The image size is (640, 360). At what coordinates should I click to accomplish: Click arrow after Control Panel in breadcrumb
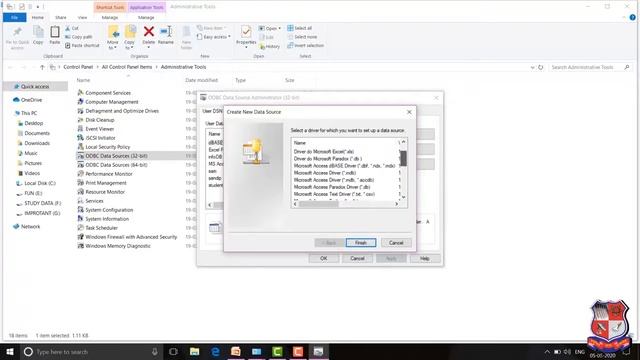(x=97, y=67)
